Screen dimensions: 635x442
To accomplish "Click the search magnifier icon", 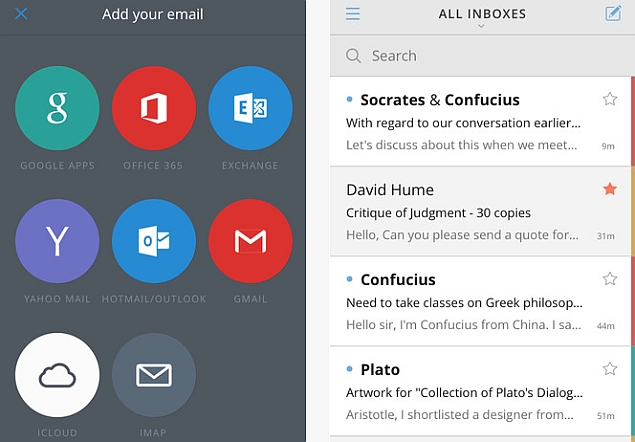I will coord(353,56).
